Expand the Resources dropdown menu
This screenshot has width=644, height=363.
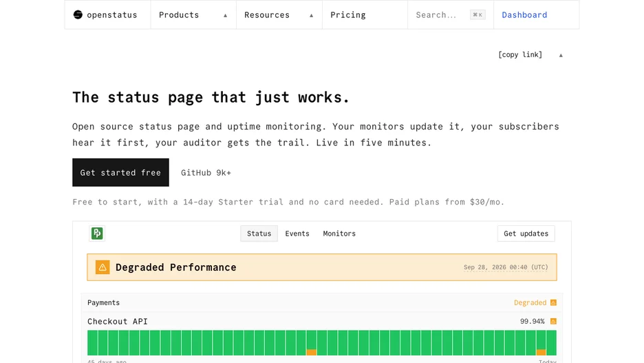(279, 14)
